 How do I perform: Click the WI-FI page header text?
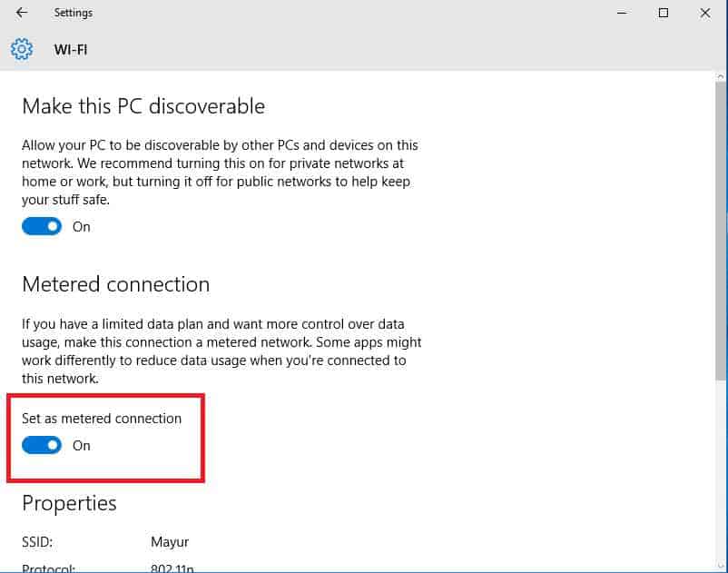pos(71,50)
